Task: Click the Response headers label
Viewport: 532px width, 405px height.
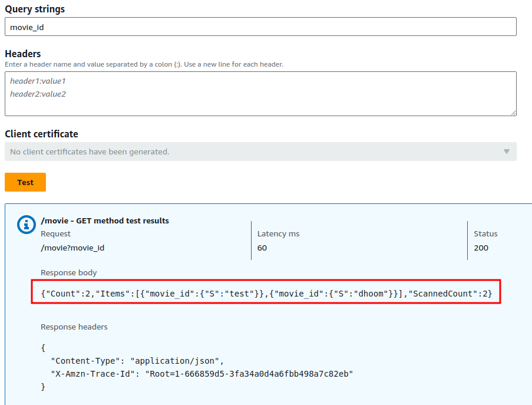Action: click(74, 327)
